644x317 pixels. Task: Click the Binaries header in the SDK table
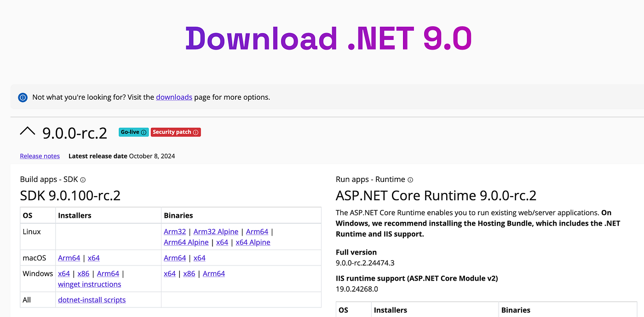[x=178, y=215]
